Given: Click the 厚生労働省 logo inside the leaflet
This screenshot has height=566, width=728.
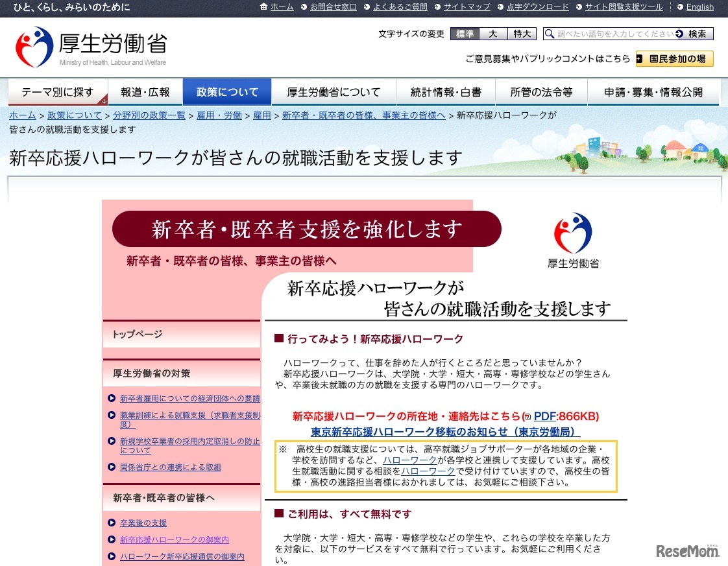Looking at the screenshot, I should coord(574,237).
